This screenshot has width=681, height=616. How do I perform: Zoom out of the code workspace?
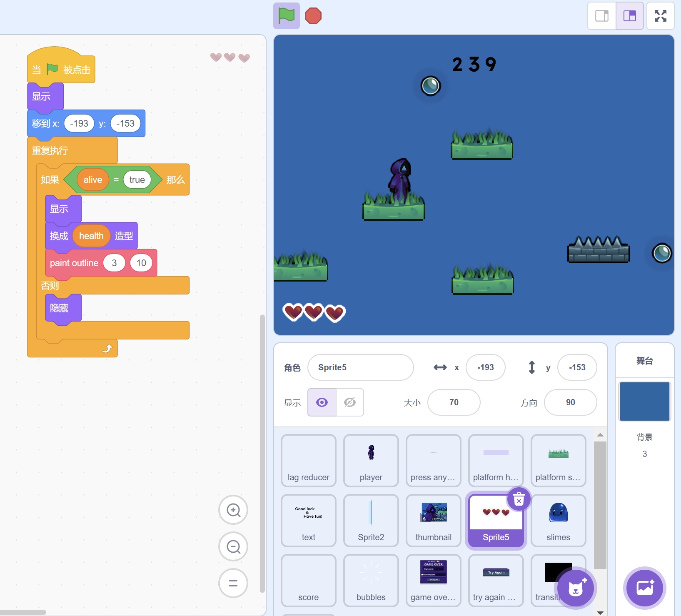[x=233, y=546]
